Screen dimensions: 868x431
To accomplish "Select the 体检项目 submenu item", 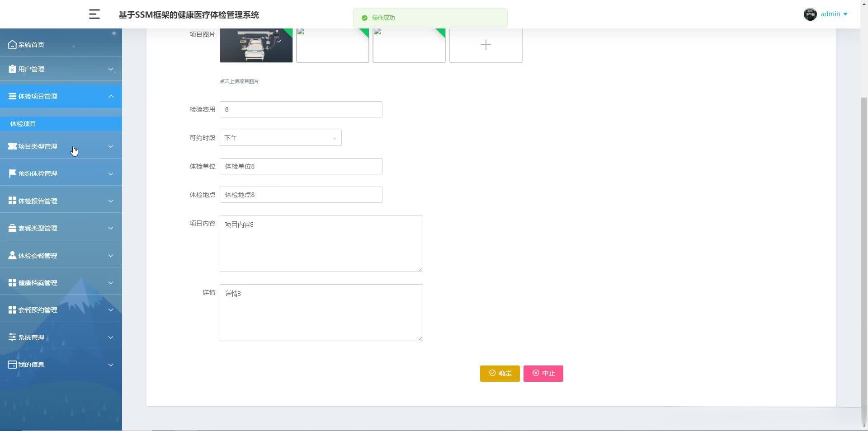I will coord(61,124).
